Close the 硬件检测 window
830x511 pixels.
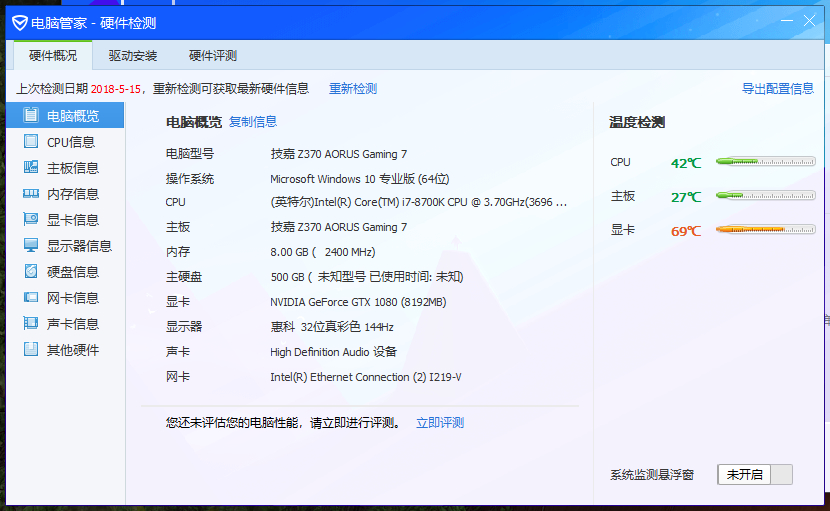pyautogui.click(x=809, y=21)
